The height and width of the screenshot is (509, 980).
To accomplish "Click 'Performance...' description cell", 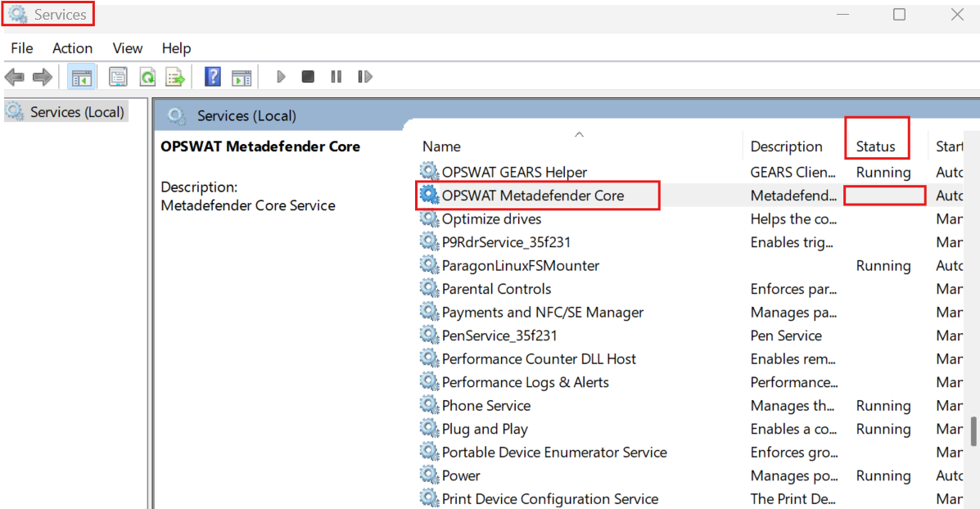I will pyautogui.click(x=794, y=381).
